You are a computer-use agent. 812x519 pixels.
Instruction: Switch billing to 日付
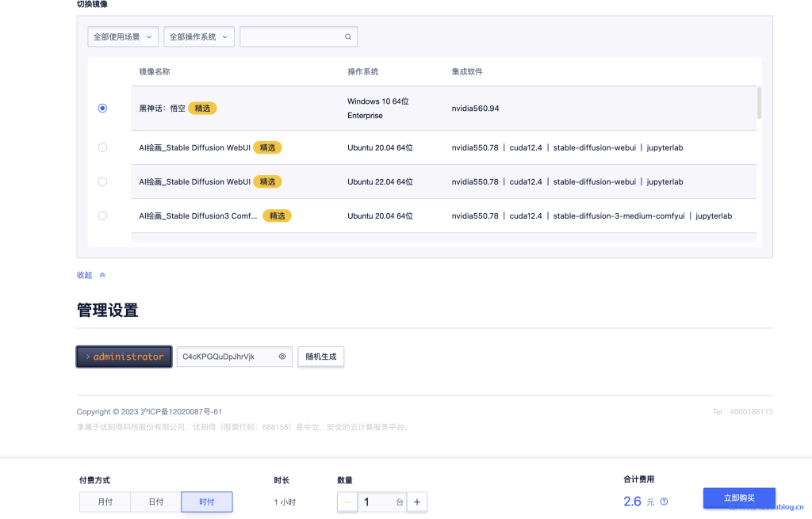[x=155, y=502]
